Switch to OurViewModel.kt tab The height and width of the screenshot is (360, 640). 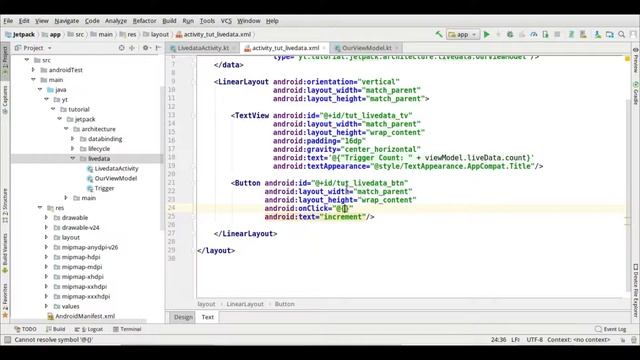[367, 48]
